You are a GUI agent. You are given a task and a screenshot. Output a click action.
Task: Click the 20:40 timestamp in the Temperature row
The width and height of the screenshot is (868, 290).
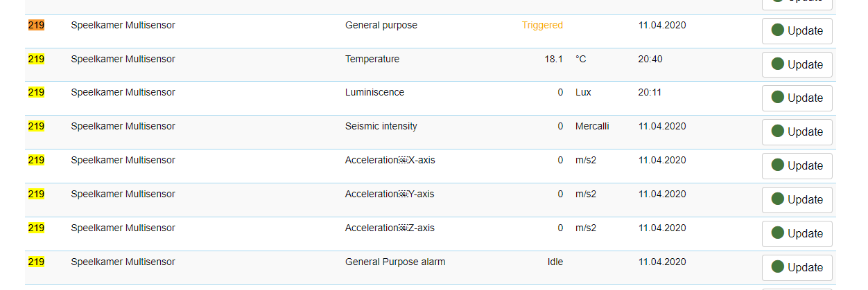point(650,59)
